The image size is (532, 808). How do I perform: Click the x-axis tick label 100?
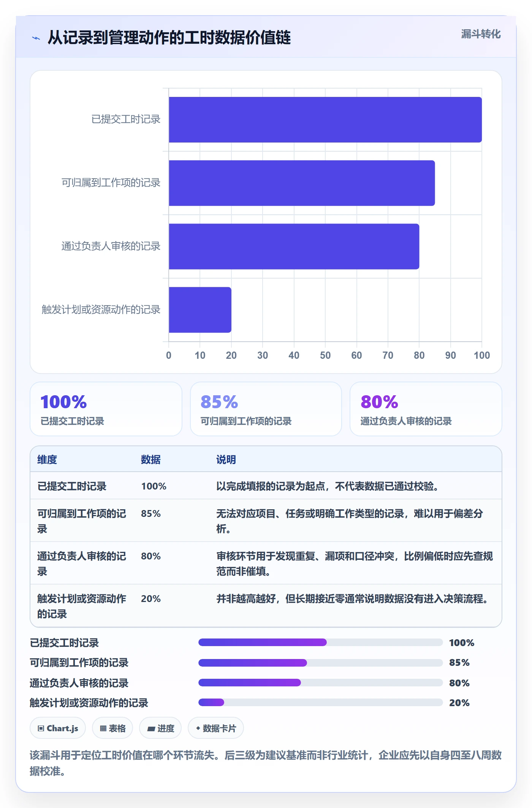[482, 355]
